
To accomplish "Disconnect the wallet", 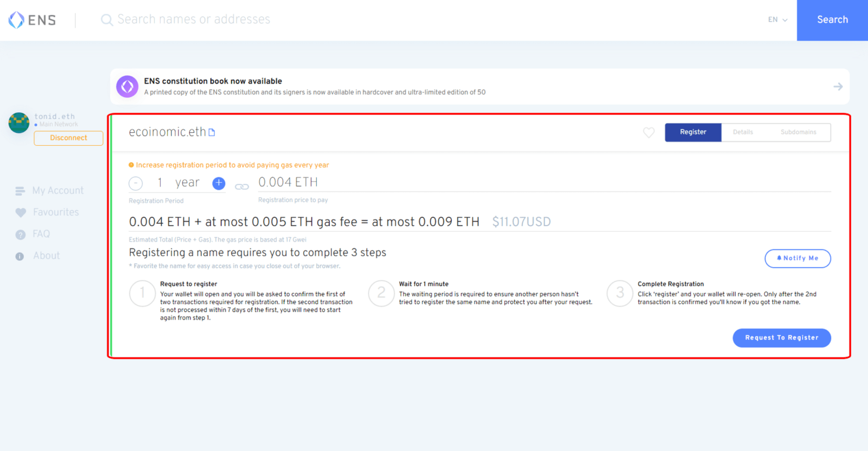I will tap(68, 138).
